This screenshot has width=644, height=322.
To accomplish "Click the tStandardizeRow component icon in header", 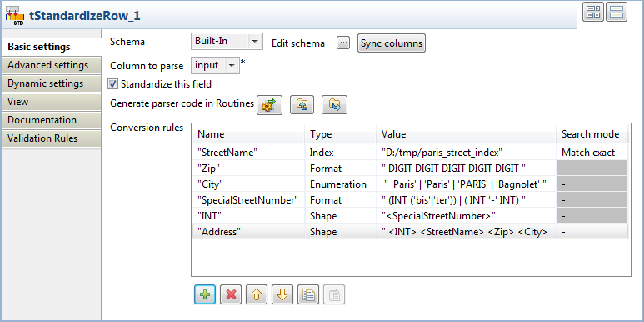I will click(x=15, y=16).
